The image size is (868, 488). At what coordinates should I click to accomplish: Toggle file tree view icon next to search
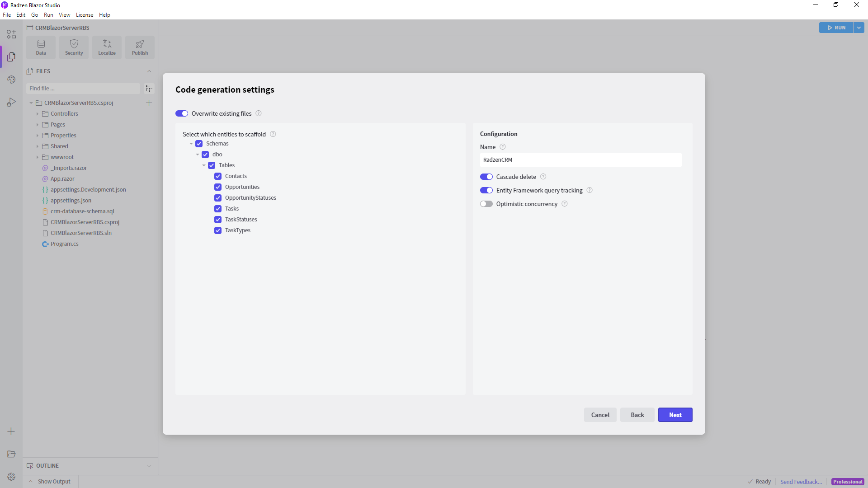(149, 89)
